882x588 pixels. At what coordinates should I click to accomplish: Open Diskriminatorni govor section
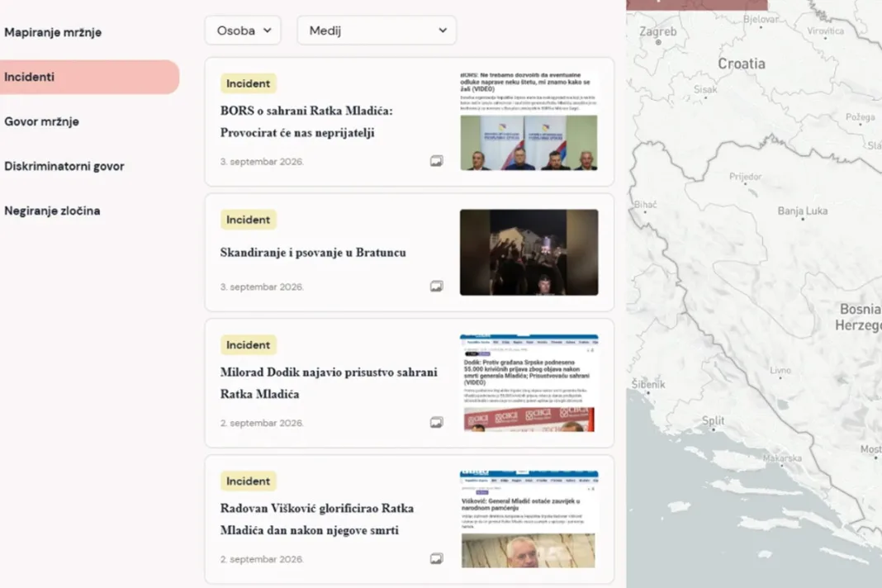click(64, 166)
